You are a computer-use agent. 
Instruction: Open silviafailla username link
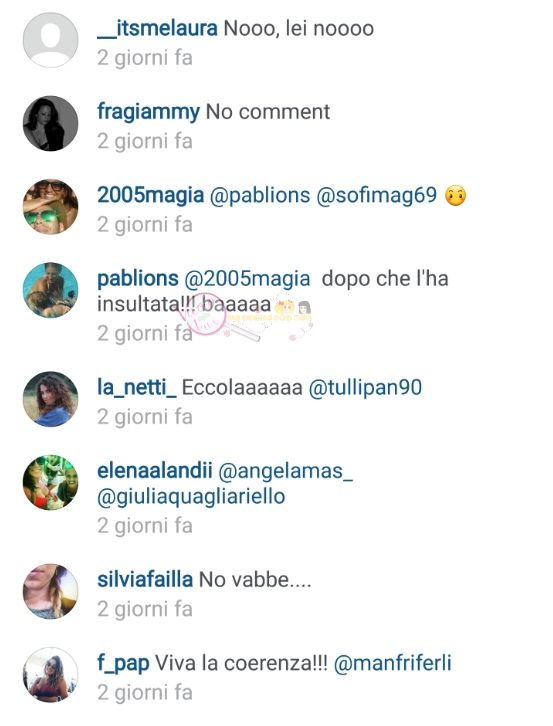point(145,580)
